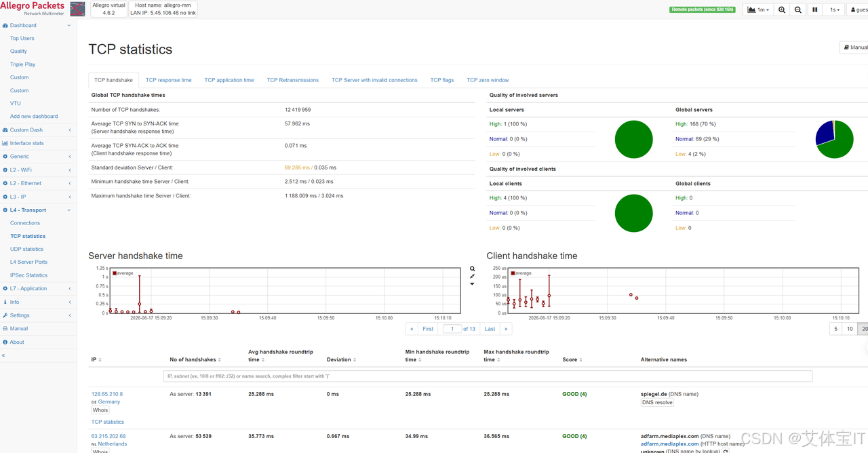Click the page number input field
Screen dimensions: 868x453
click(x=452, y=329)
